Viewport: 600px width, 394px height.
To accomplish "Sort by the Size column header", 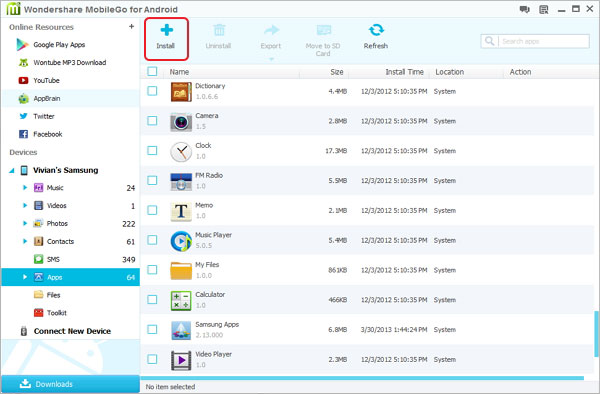I will [x=337, y=72].
